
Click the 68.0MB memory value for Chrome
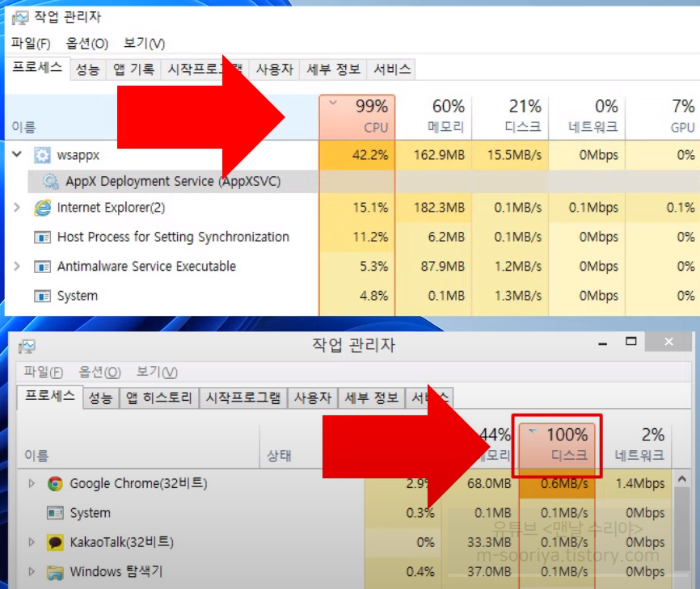tap(489, 484)
